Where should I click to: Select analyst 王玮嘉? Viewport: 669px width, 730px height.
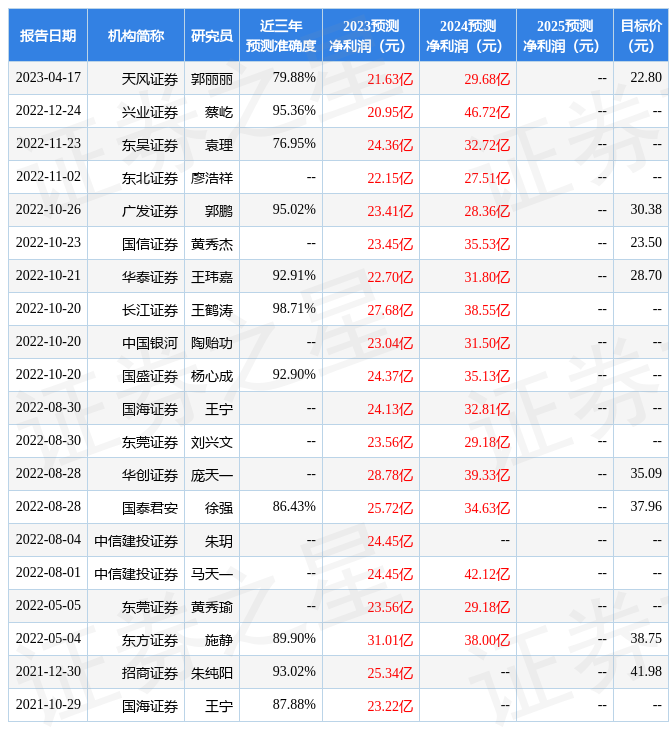click(x=212, y=277)
